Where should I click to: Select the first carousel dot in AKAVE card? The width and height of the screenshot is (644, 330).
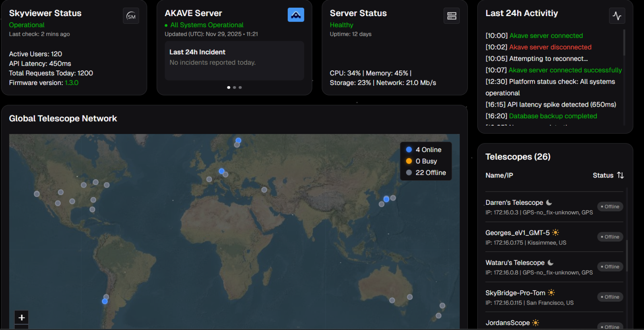click(x=229, y=87)
